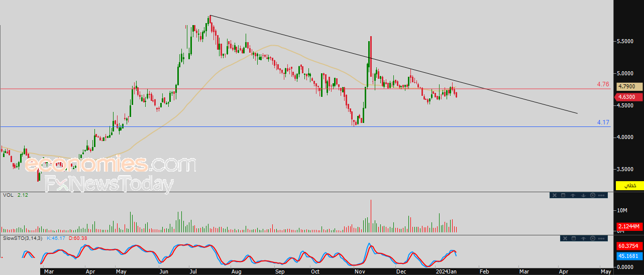
Task: Close the VOL volume indicator panel
Action: [x=555, y=195]
